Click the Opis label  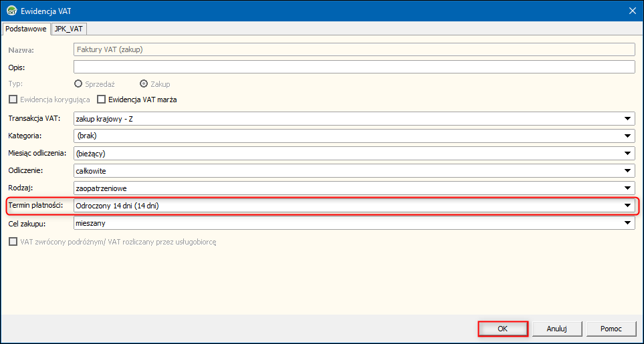click(17, 67)
